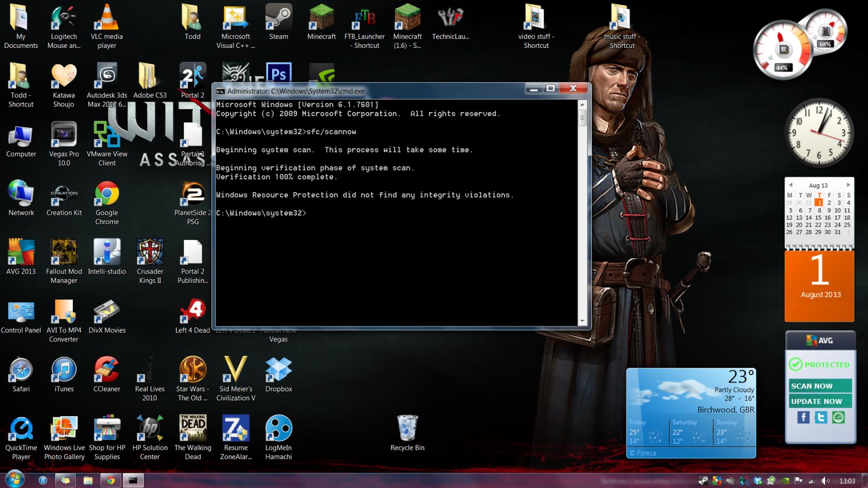This screenshot has width=868, height=488.
Task: Click the cmd window scrollbar down arrow
Action: [582, 321]
